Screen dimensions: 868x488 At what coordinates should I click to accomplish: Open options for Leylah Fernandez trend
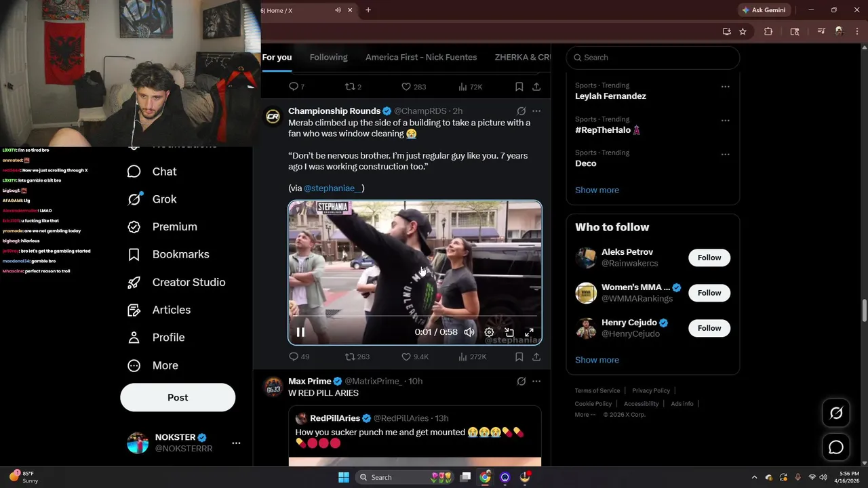726,87
